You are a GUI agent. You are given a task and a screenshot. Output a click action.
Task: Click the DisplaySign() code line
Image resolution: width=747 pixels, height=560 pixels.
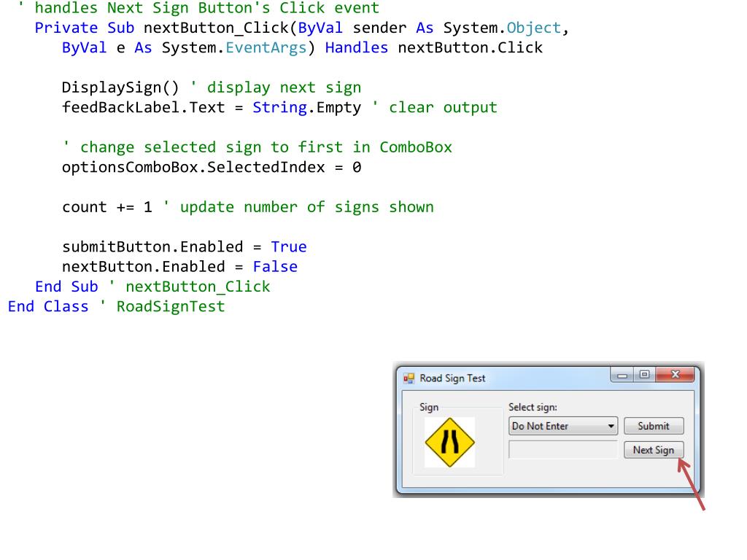pos(212,87)
